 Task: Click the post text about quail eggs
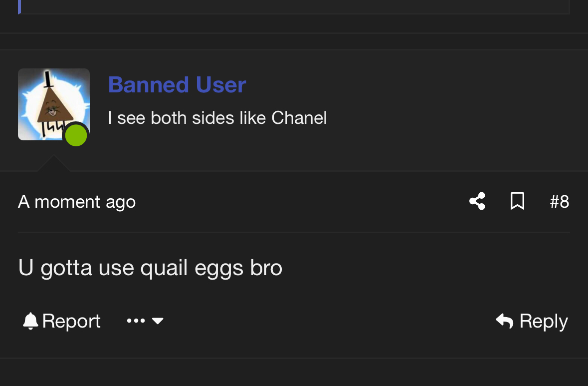tap(150, 268)
